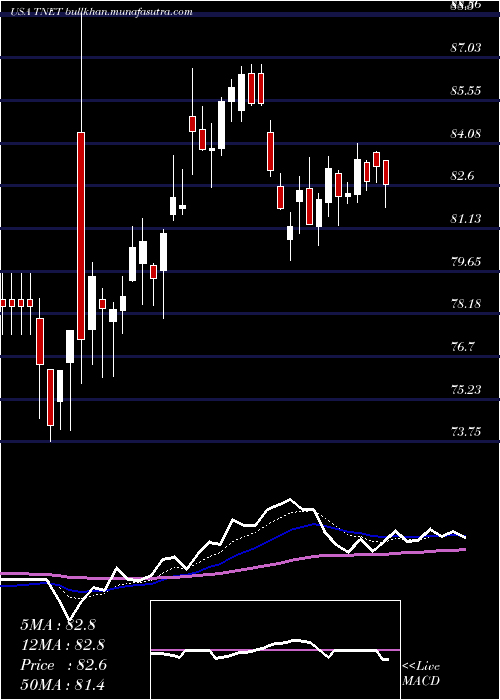
Task: Click the 81.13 price axis label
Action: tap(466, 219)
